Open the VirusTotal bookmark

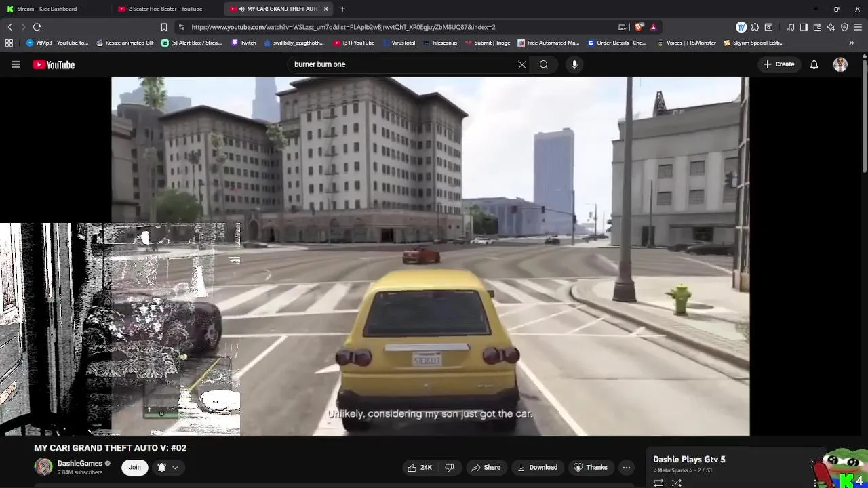point(399,43)
